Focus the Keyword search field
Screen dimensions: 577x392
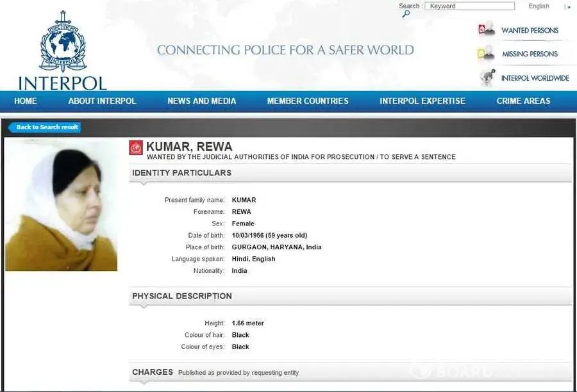pos(469,6)
